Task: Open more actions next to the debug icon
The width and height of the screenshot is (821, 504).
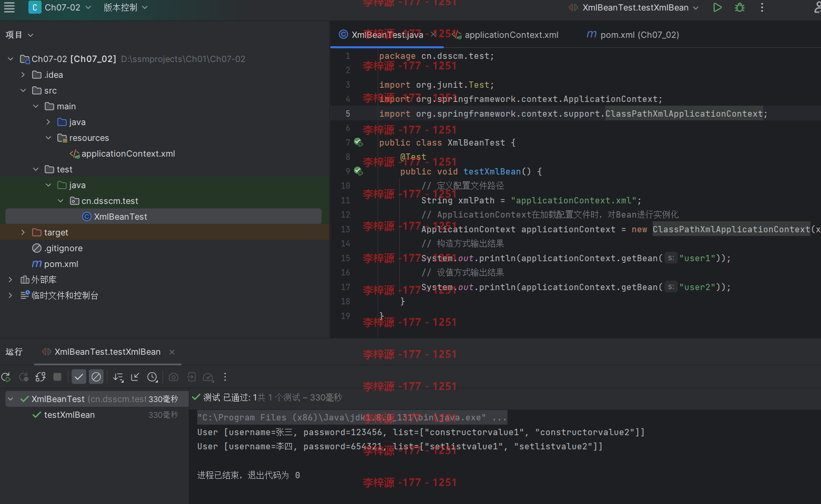Action: 762,7
